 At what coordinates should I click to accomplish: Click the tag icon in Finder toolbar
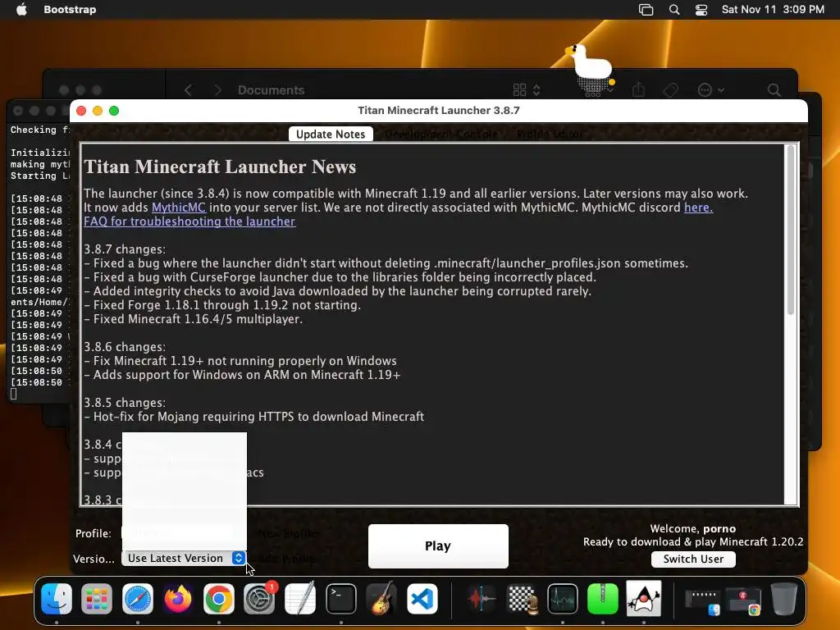pos(671,90)
